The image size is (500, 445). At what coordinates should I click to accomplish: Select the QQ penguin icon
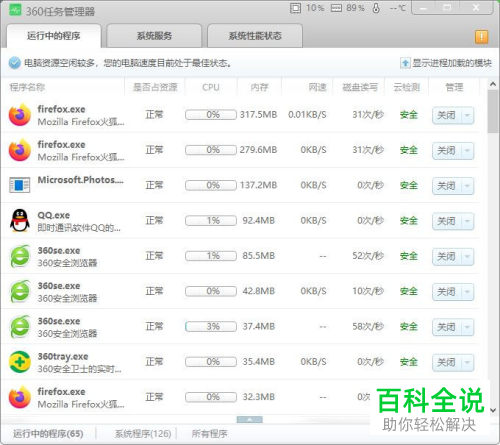(20, 220)
